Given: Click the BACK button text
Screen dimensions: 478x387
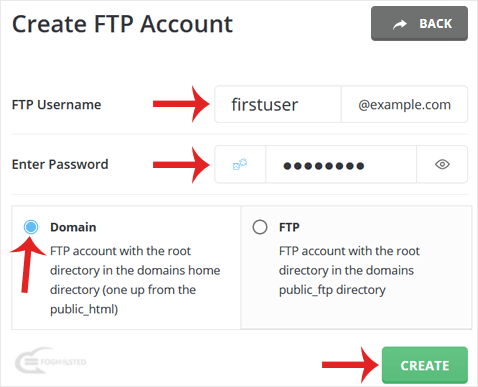Looking at the screenshot, I should pyautogui.click(x=436, y=24).
